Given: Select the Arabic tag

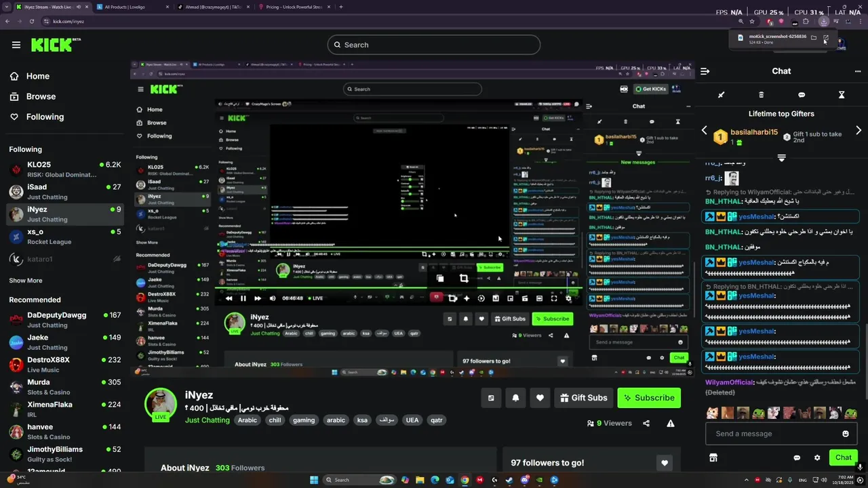Looking at the screenshot, I should click(248, 420).
